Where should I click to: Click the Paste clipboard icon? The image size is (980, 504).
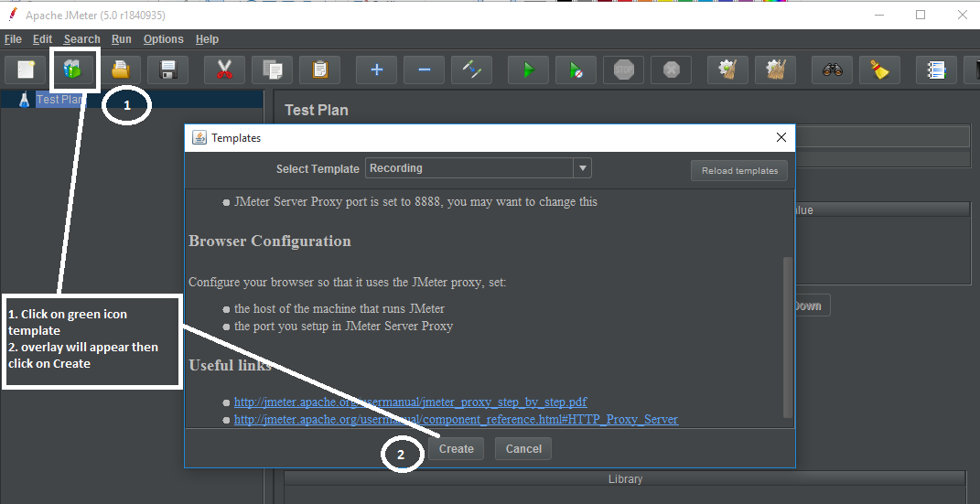pyautogui.click(x=319, y=70)
